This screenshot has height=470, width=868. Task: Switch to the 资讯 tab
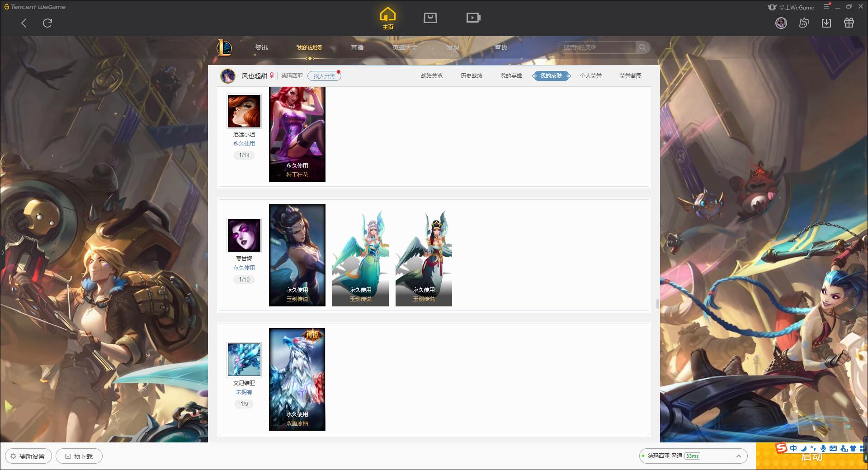(261, 47)
